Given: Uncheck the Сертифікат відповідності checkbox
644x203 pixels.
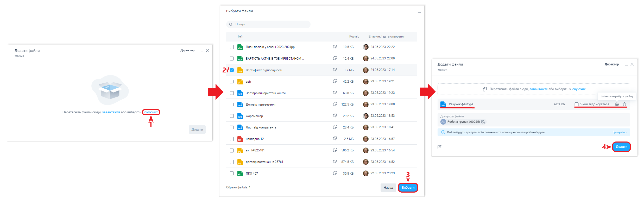Looking at the screenshot, I should coord(232,70).
